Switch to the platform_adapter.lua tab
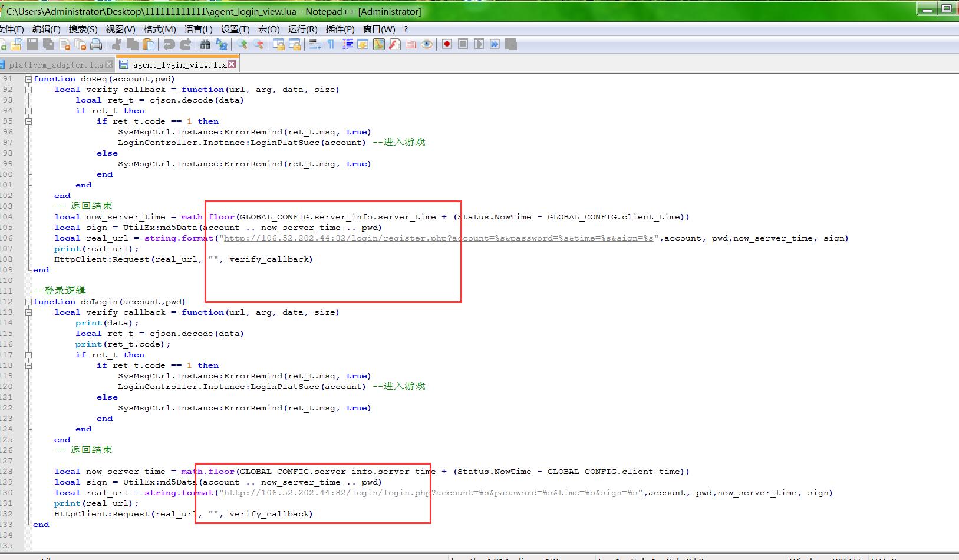Screen dimensions: 959x560 coord(56,65)
